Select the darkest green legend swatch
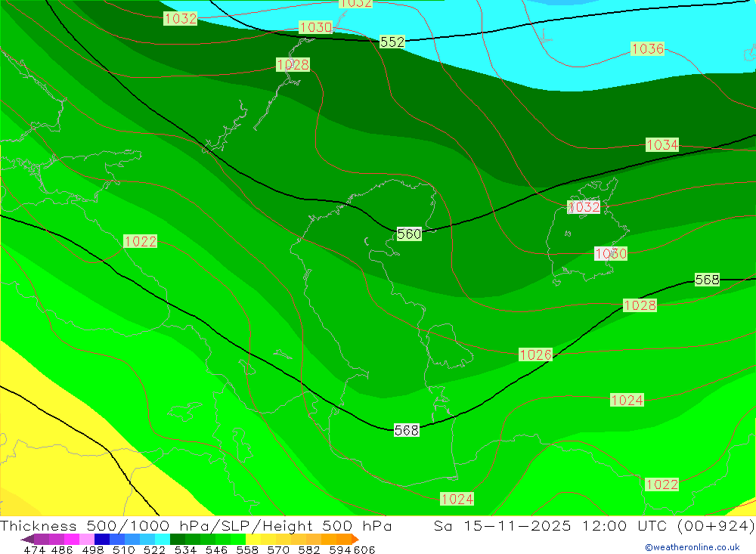Screen dimensions: 756x554 tap(178, 539)
